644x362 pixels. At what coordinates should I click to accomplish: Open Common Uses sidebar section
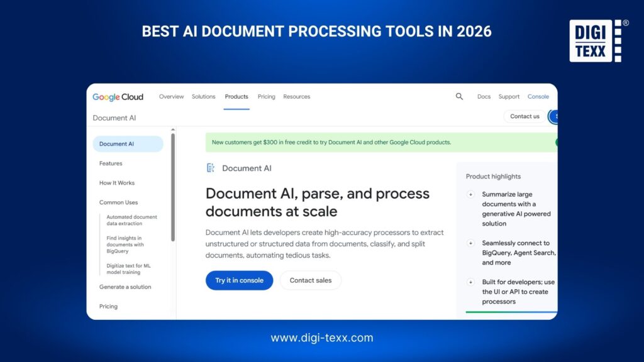click(x=118, y=202)
